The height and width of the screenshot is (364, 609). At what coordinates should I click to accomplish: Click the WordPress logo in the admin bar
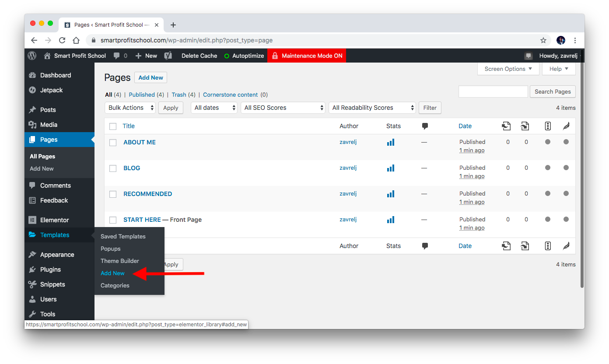click(32, 56)
